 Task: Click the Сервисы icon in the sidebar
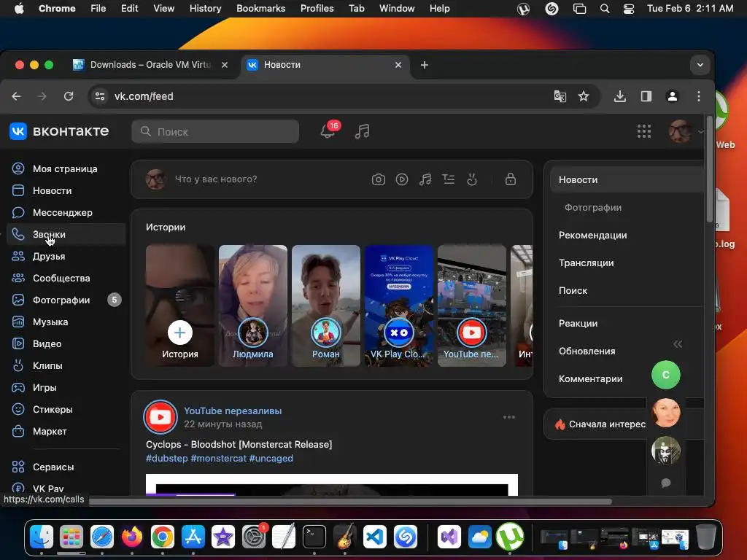18,467
